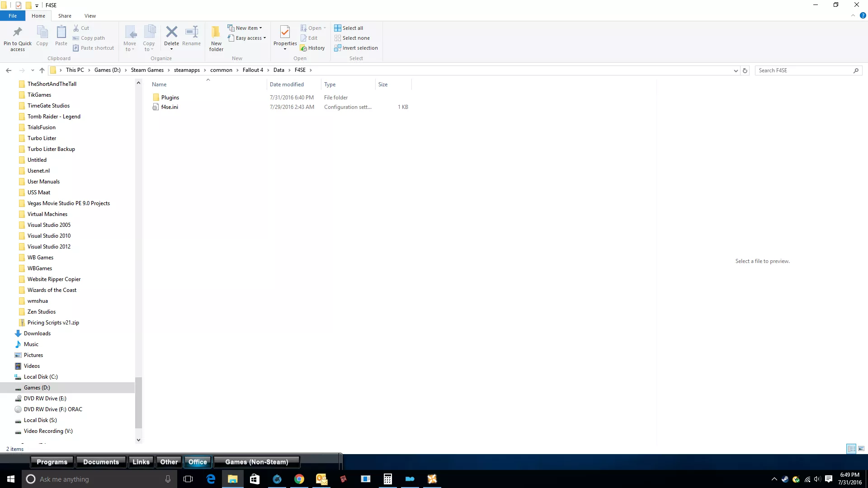Click Select none in ribbon
Screen dimensions: 868x488
pyautogui.click(x=352, y=38)
